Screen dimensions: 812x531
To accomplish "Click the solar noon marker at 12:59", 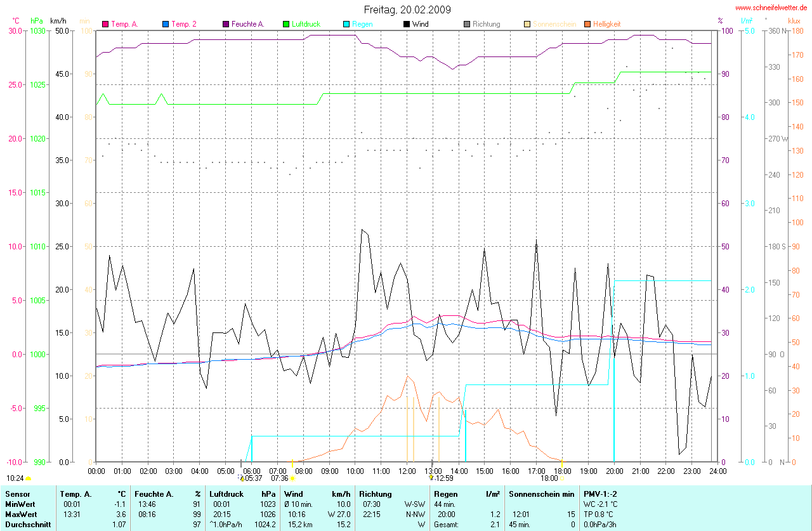I will [x=431, y=477].
